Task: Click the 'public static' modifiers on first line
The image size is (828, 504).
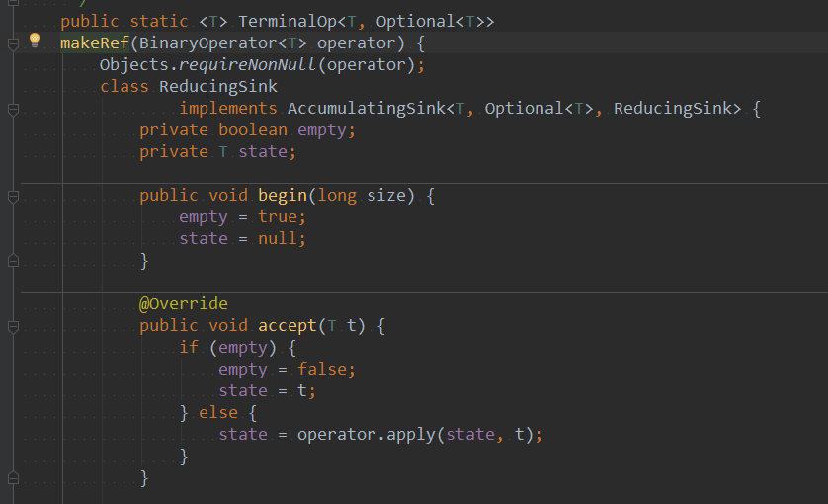Action: pyautogui.click(x=124, y=21)
